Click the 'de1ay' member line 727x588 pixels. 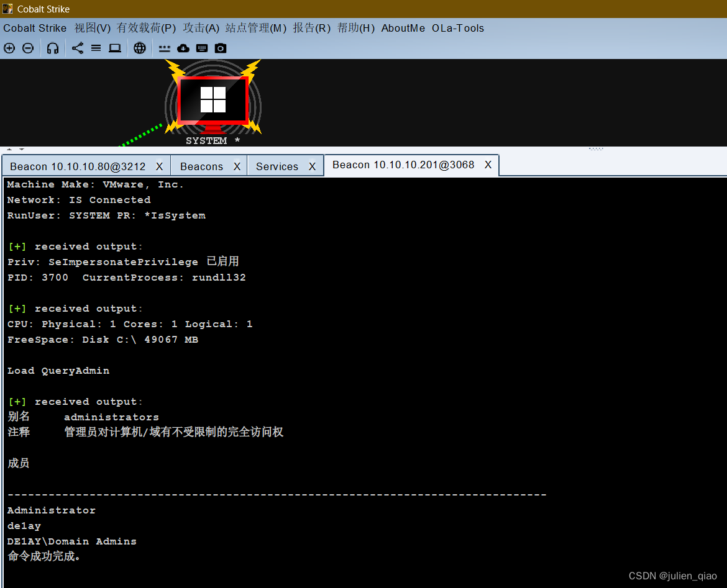(24, 526)
